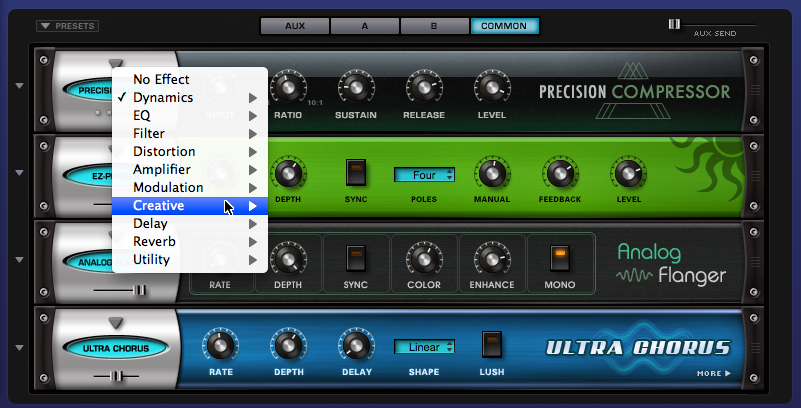Screen dimensions: 801x408
Task: Open the POLES dropdown showing Four
Action: [x=424, y=175]
